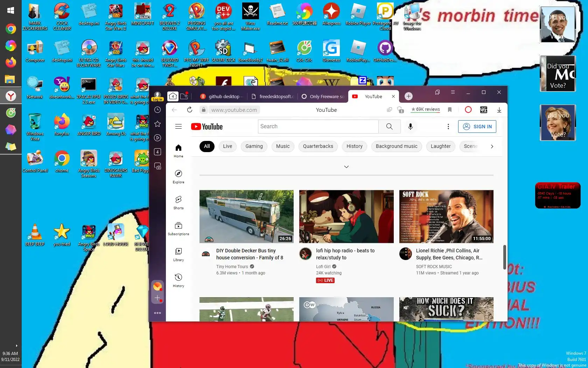Open File Explorer from the taskbar
Image resolution: width=588 pixels, height=368 pixels.
(x=10, y=79)
